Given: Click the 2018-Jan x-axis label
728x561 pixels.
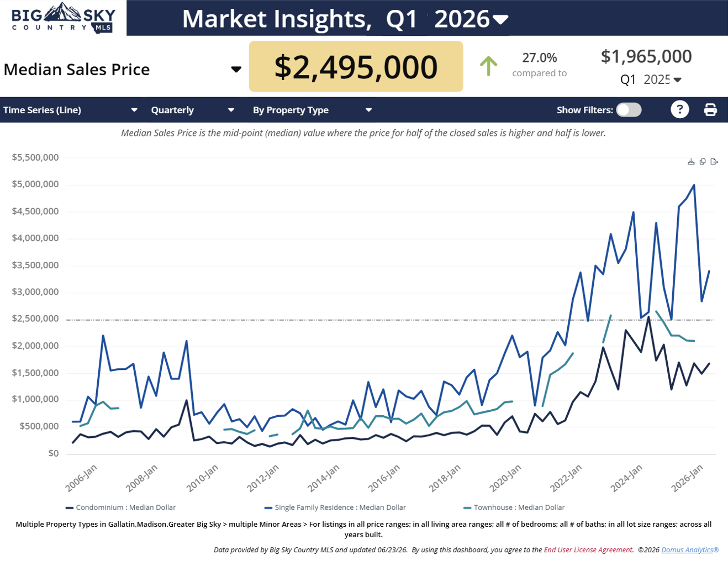Looking at the screenshot, I should point(445,478).
